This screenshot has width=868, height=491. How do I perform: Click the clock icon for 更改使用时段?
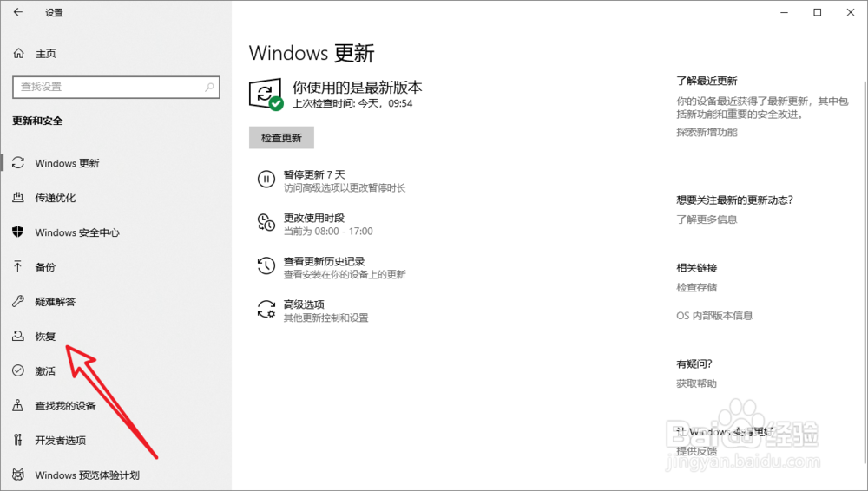point(266,222)
